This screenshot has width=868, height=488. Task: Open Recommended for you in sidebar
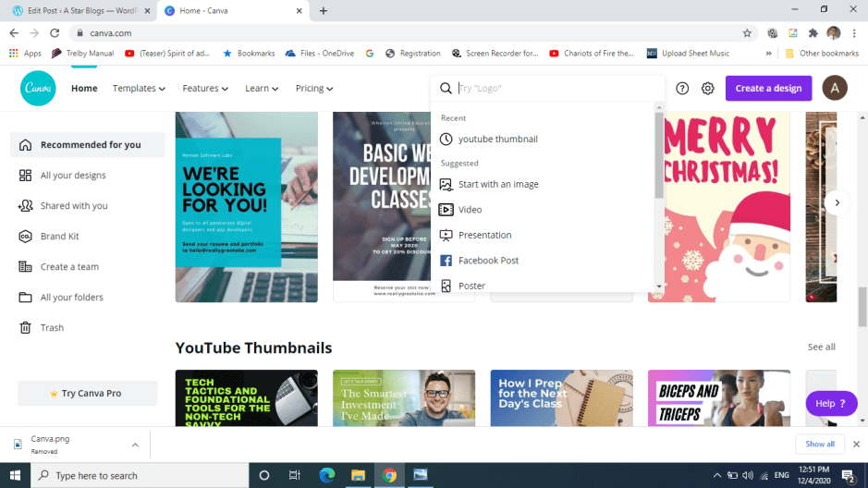[88, 145]
